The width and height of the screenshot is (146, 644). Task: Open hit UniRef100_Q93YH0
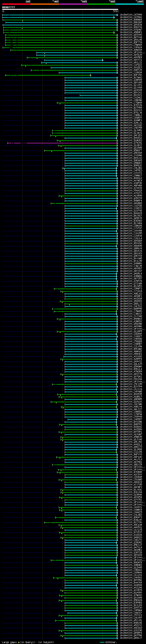tap(131, 35)
